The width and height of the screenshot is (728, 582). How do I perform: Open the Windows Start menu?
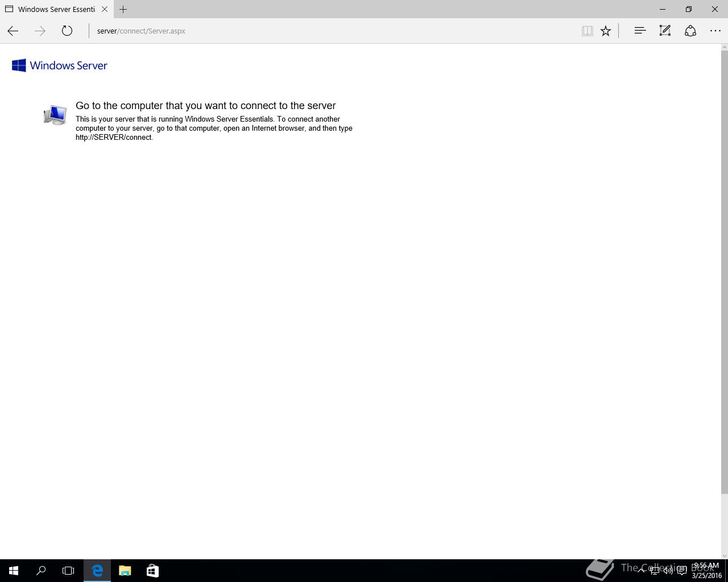(14, 571)
